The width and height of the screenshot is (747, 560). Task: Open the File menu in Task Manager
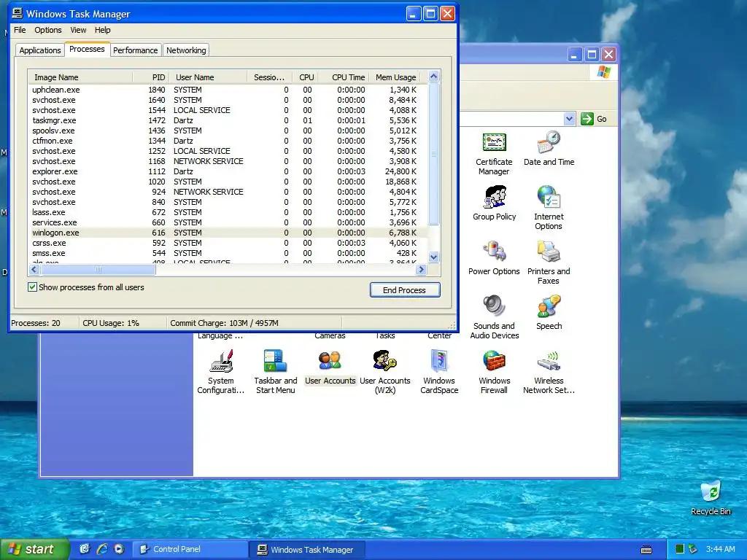(20, 30)
